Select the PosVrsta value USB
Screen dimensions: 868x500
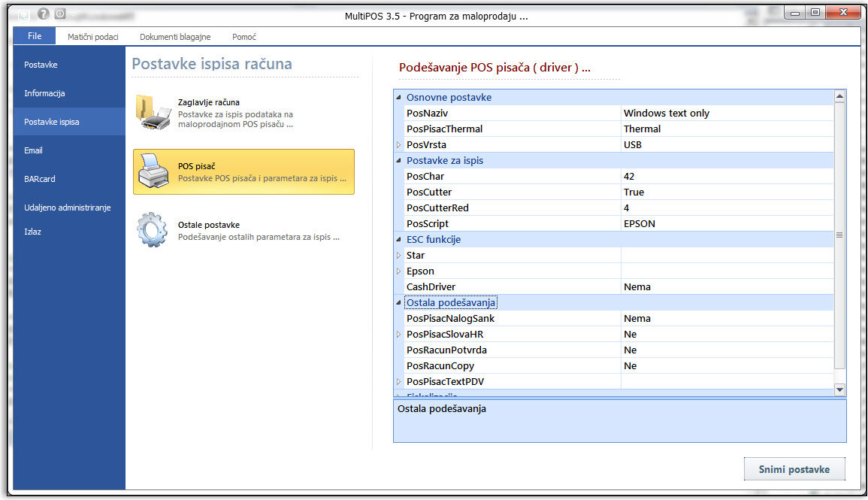(x=727, y=145)
